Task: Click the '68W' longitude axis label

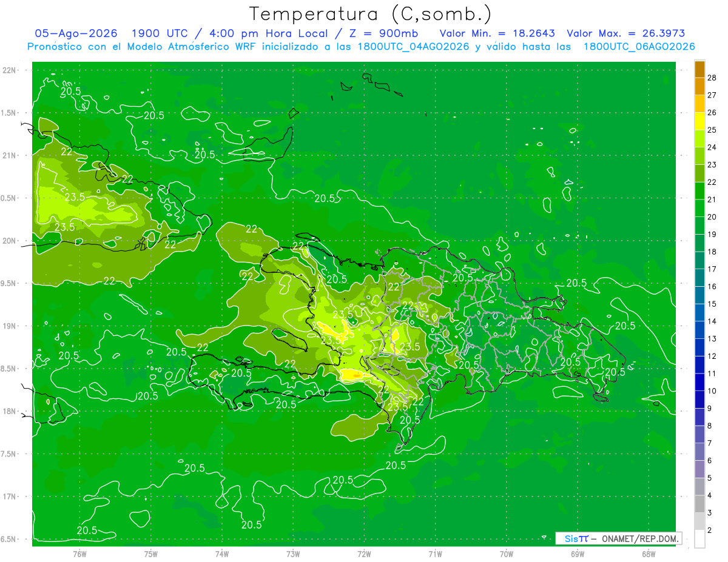Action: [x=649, y=554]
